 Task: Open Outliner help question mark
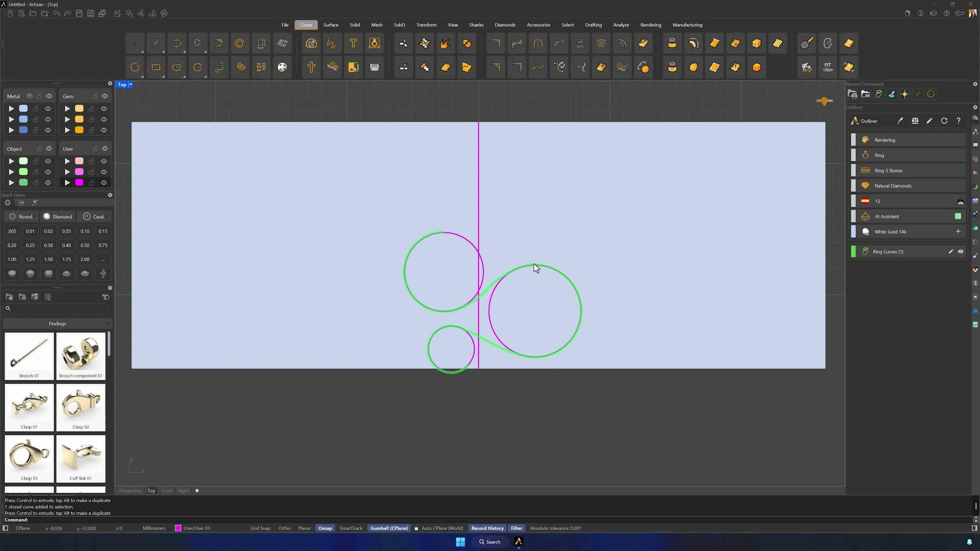(958, 121)
